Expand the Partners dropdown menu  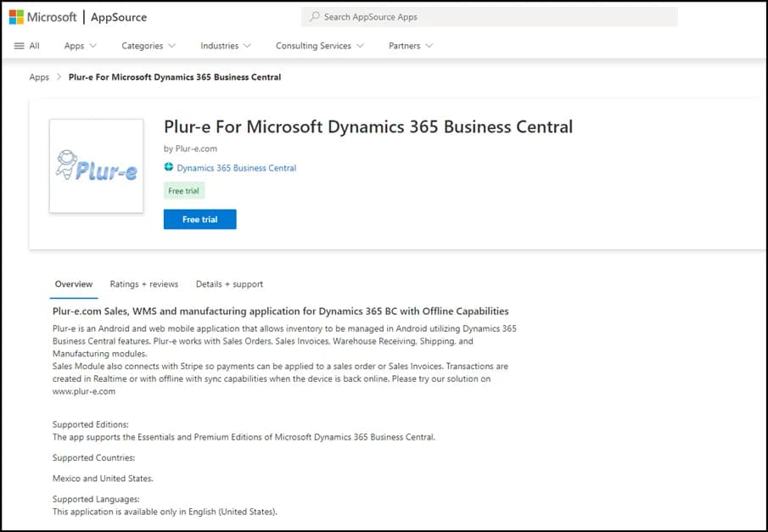pos(411,46)
